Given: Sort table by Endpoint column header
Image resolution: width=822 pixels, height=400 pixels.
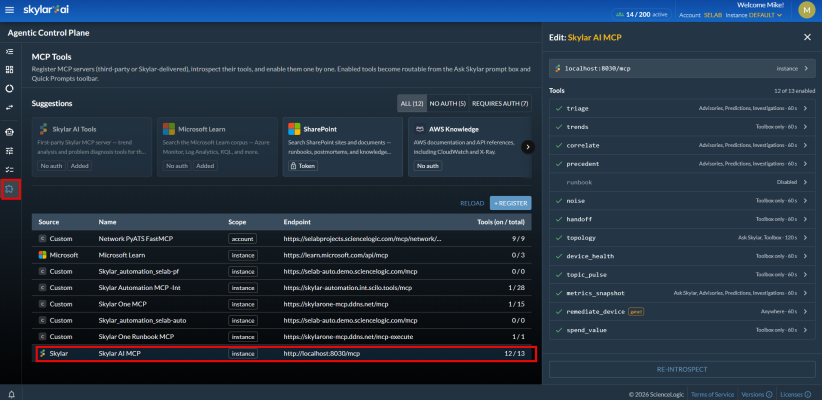Looking at the screenshot, I should [x=296, y=222].
